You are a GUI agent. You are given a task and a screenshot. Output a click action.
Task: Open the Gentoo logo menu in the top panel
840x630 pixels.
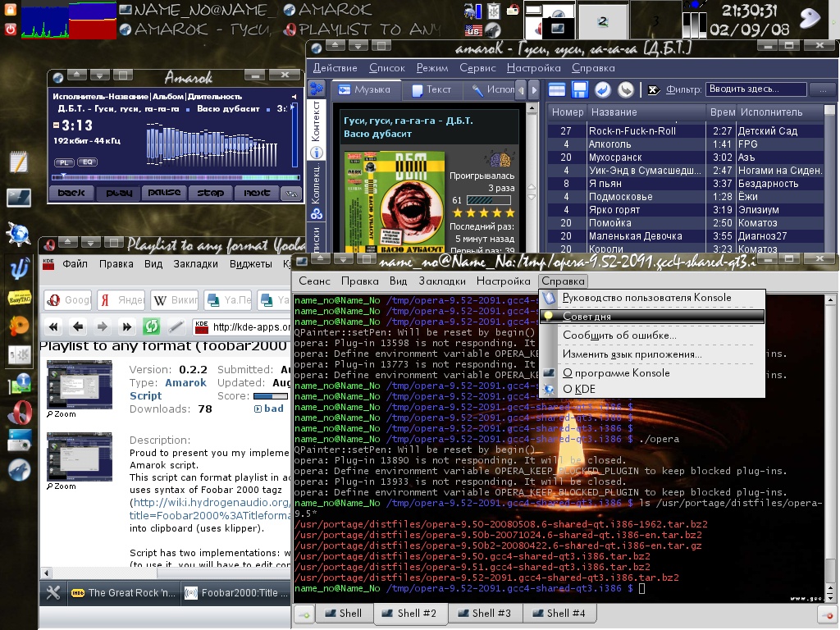[810, 18]
